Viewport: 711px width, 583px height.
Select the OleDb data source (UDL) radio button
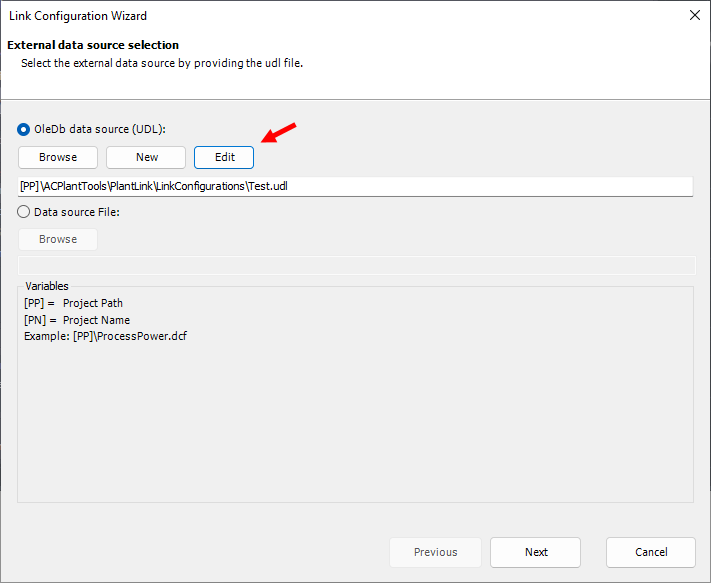click(x=24, y=129)
